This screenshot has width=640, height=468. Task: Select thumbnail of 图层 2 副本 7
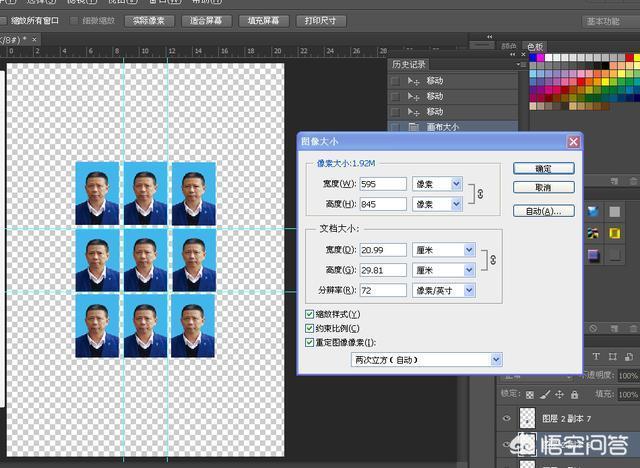click(x=527, y=418)
